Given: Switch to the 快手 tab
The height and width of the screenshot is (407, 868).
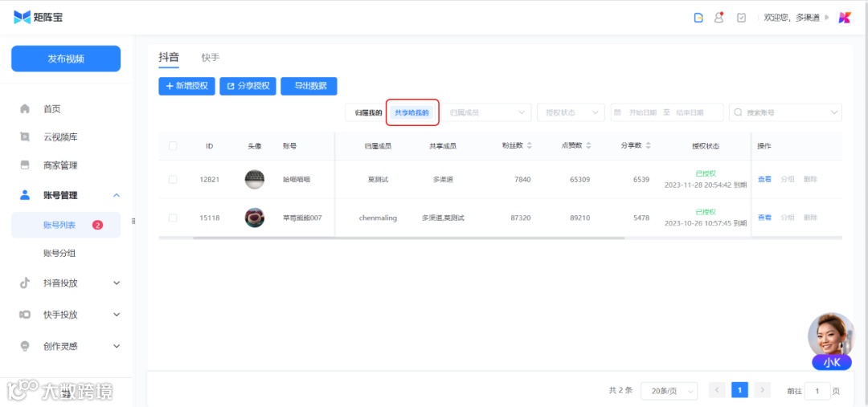Looking at the screenshot, I should tap(211, 58).
